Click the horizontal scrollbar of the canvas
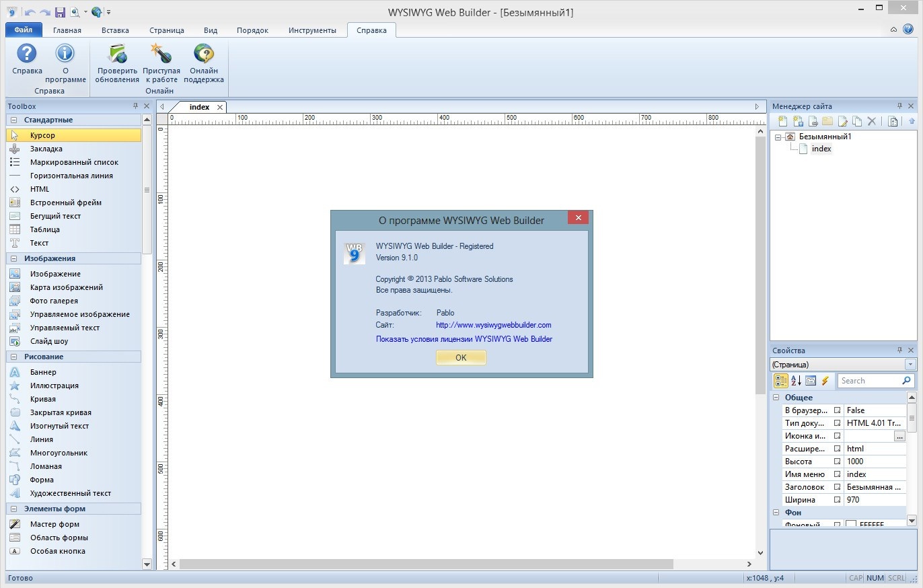The width and height of the screenshot is (923, 588). click(427, 564)
